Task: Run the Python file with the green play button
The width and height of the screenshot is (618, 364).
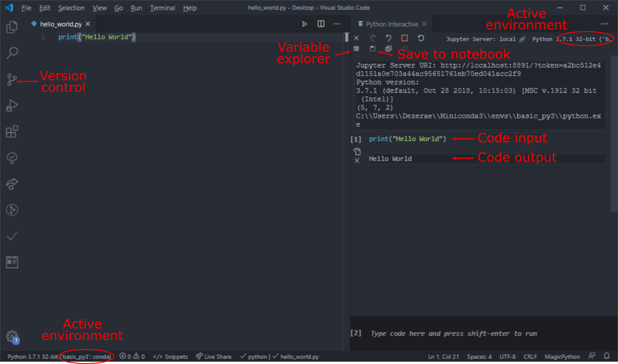Action: click(304, 24)
